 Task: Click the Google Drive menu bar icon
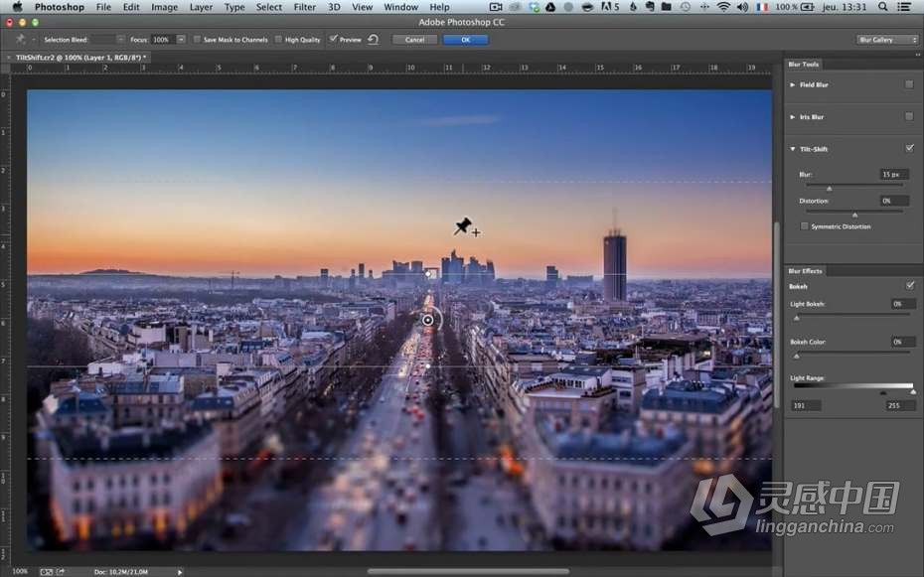tap(550, 7)
